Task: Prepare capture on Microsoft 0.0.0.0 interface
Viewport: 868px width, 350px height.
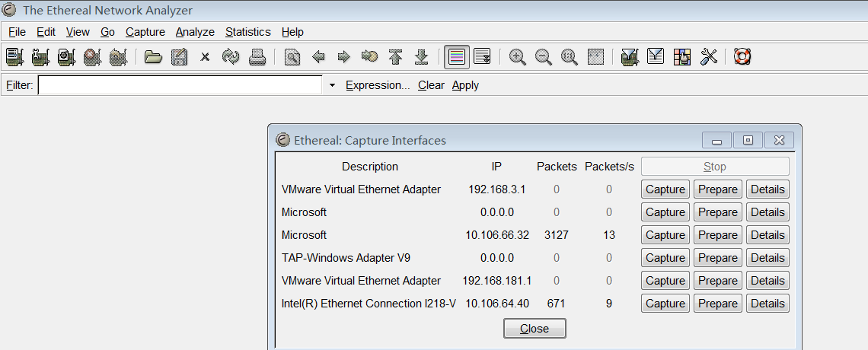Action: coord(717,212)
